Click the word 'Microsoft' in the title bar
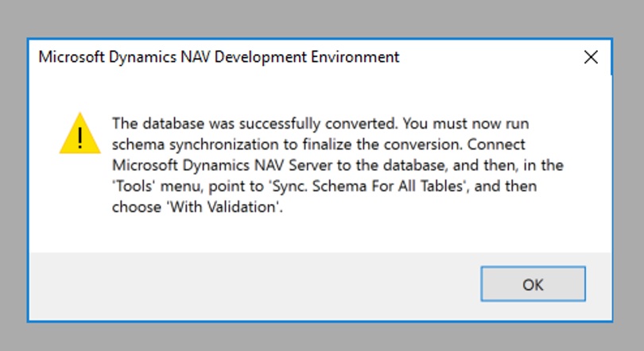 click(x=71, y=57)
